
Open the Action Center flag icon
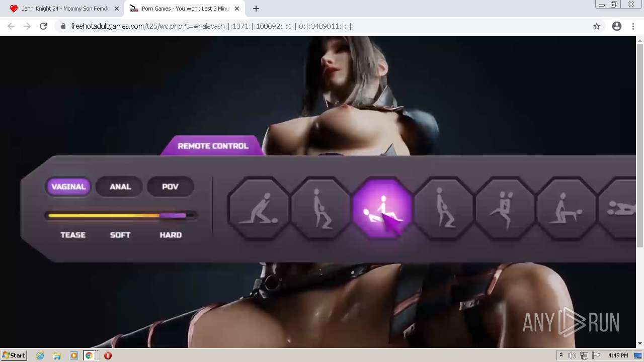pyautogui.click(x=596, y=355)
